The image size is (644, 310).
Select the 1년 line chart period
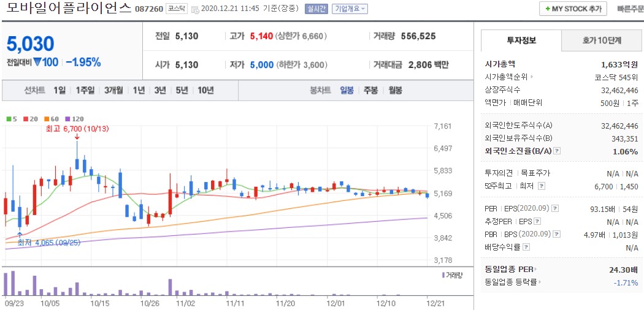tap(139, 90)
